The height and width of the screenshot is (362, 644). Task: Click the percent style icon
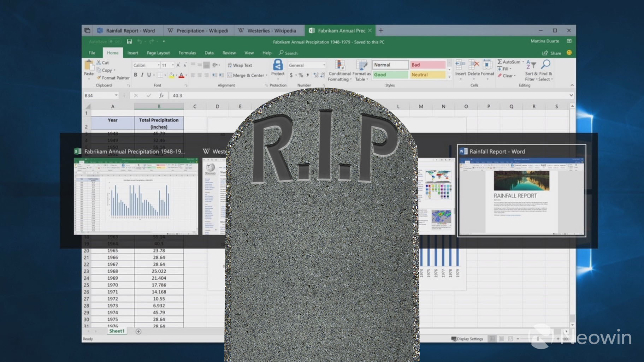point(301,75)
